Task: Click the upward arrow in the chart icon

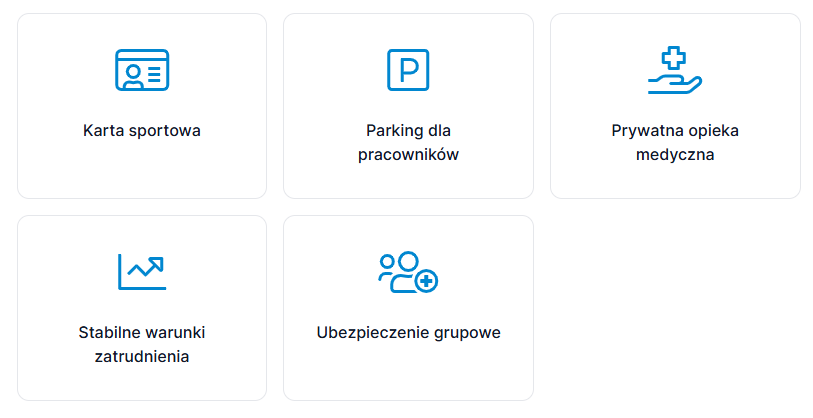Action: 150,266
